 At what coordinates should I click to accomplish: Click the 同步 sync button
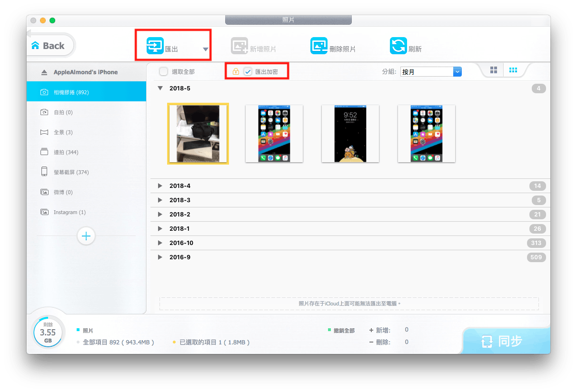(506, 341)
